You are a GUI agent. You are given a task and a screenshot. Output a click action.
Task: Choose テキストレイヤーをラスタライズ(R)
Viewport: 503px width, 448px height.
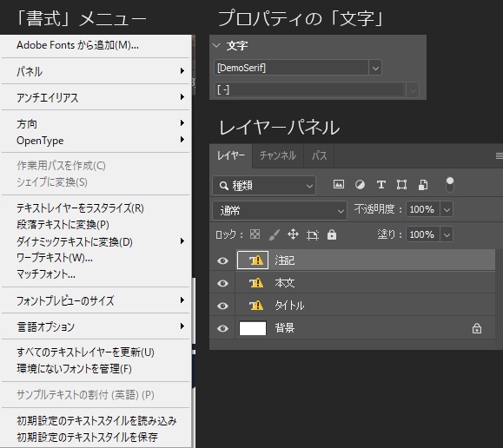click(96, 208)
